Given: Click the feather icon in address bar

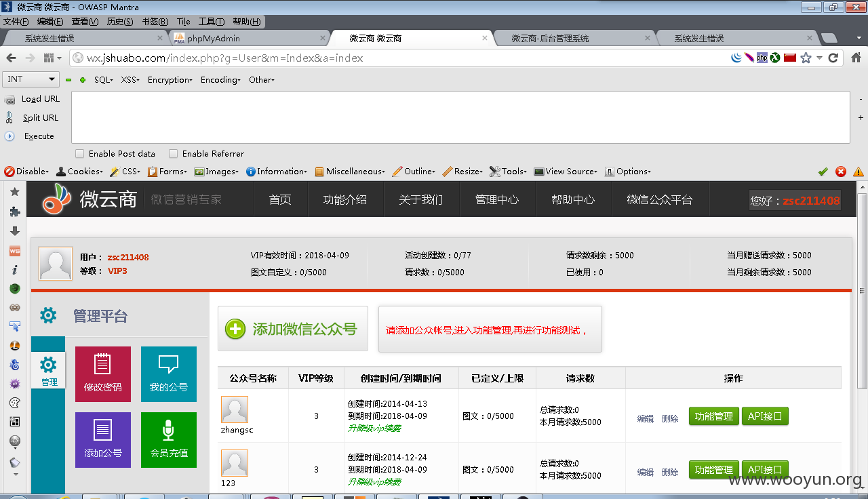Looking at the screenshot, I should click(x=749, y=58).
